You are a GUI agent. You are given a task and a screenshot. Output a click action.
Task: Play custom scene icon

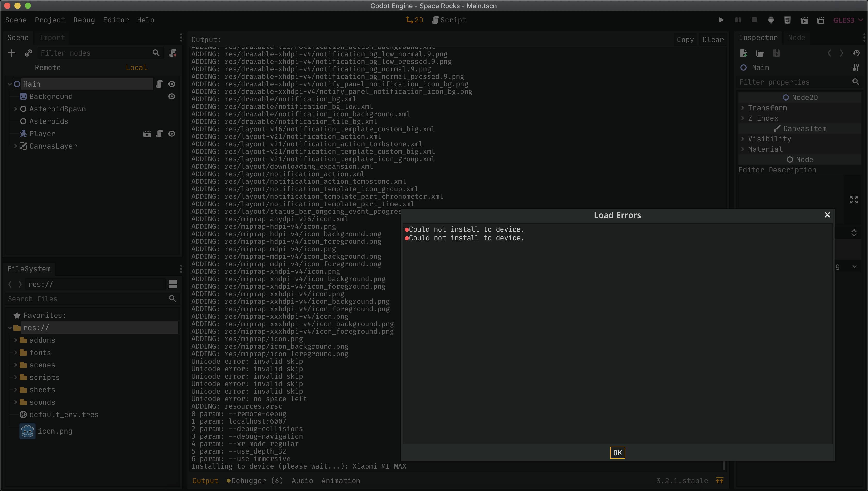820,20
